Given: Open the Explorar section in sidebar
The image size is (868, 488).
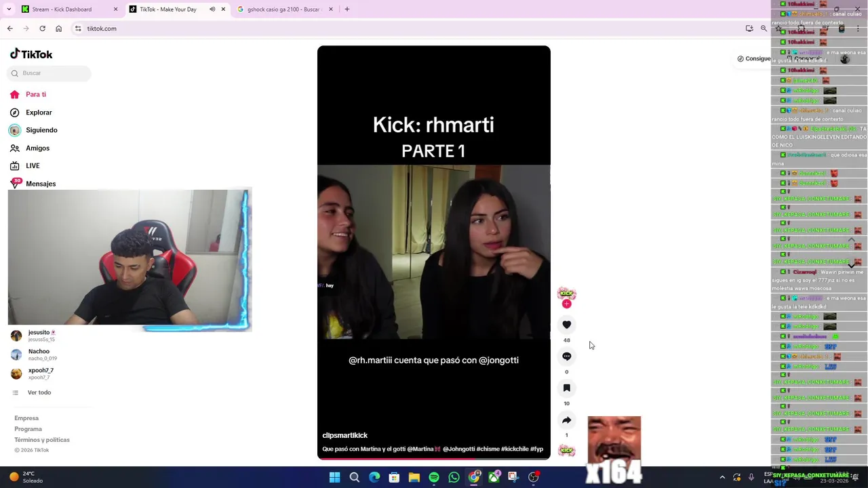Looking at the screenshot, I should click(31, 113).
